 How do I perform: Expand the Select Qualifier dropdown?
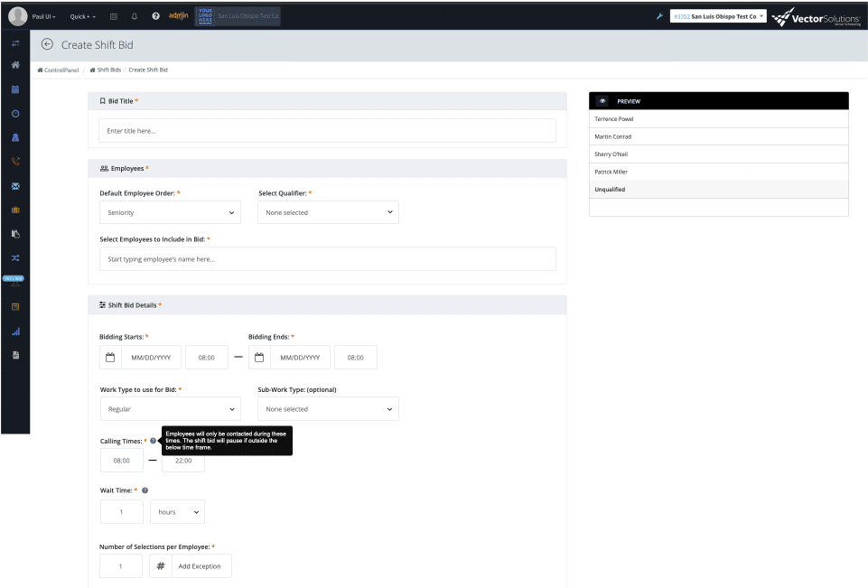(328, 212)
